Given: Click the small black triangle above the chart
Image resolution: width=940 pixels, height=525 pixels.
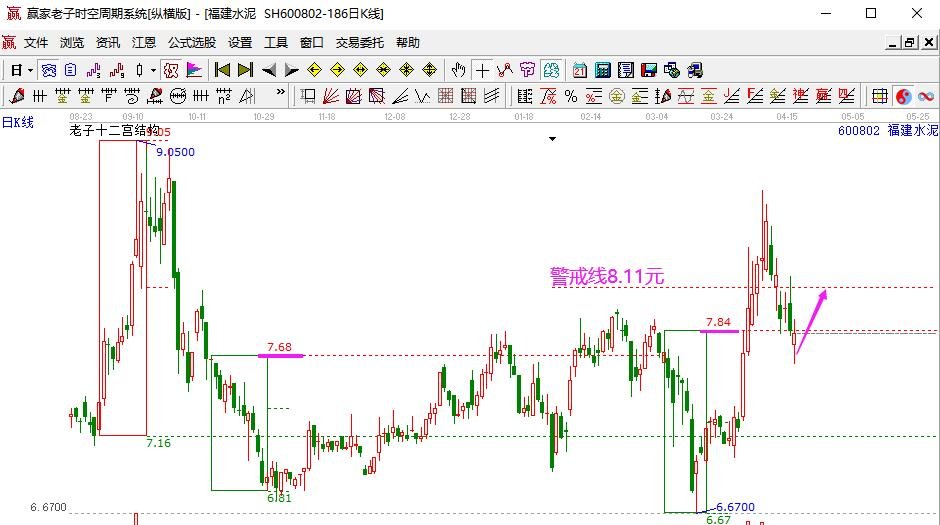Looking at the screenshot, I should pos(552,139).
